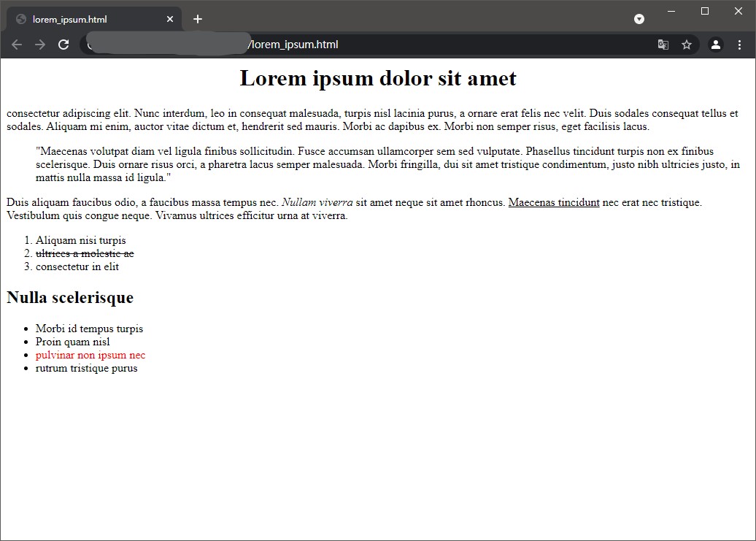Toggle the bookmark star for this page
756x541 pixels.
[686, 45]
